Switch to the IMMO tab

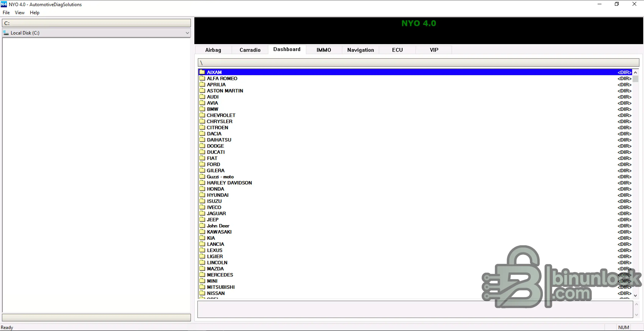(324, 50)
